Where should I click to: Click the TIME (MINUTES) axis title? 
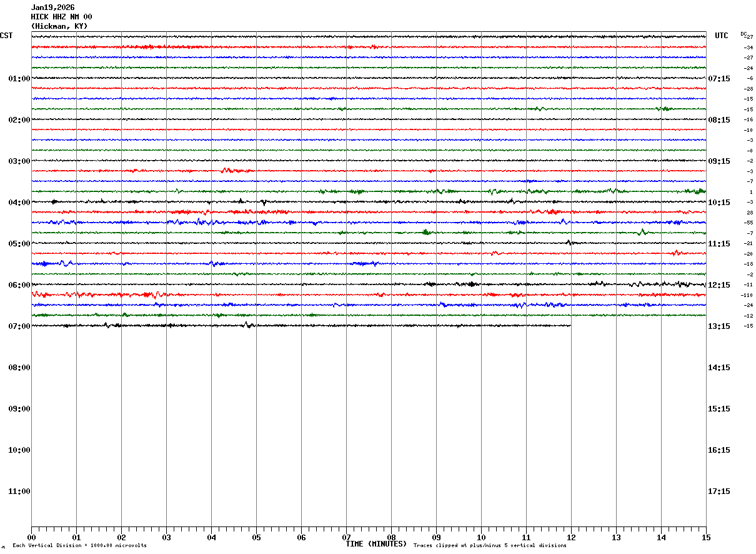pos(376,544)
